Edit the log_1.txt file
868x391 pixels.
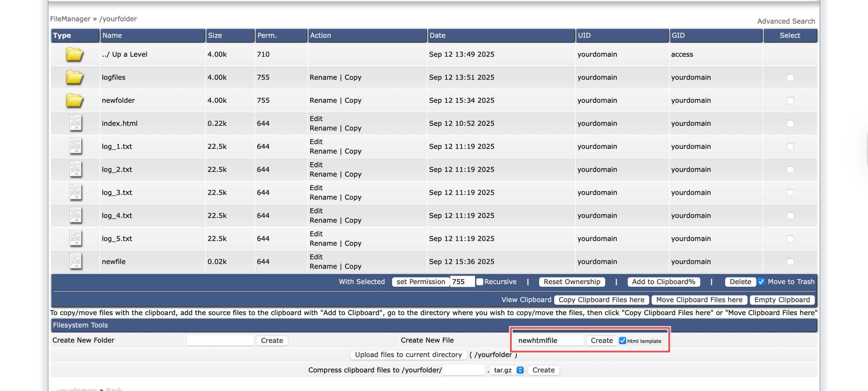[x=316, y=142]
